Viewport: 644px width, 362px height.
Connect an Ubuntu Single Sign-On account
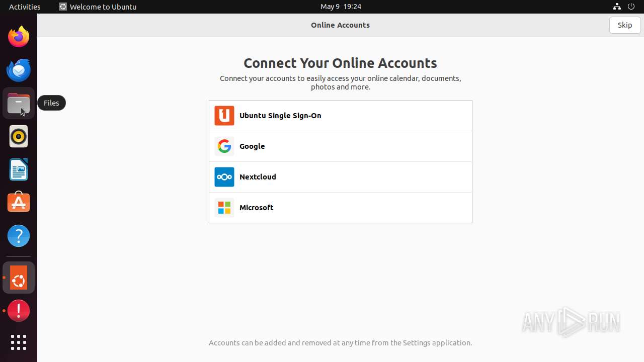pyautogui.click(x=341, y=116)
